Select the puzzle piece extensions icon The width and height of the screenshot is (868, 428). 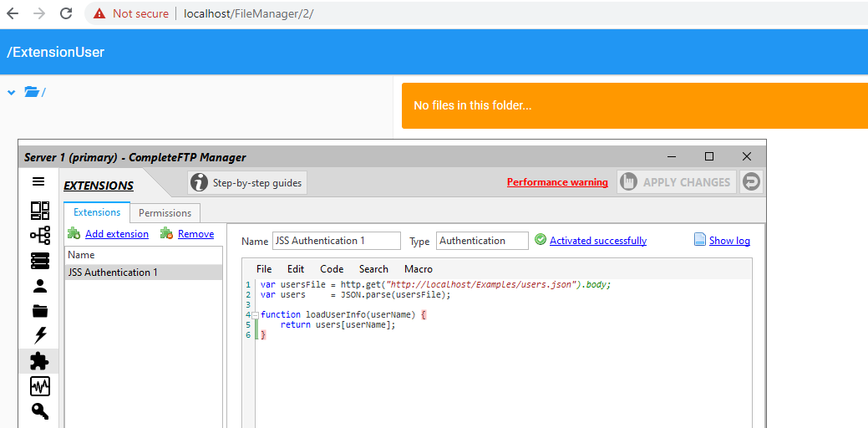click(x=40, y=361)
